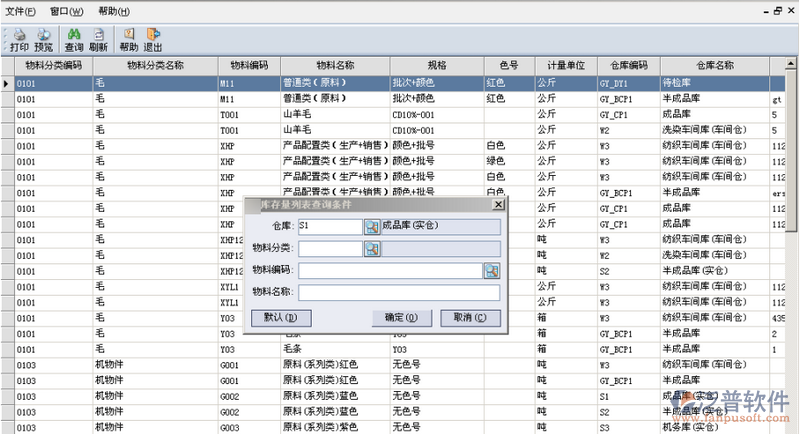
Task: Confirm query with 确定(O) button
Action: point(401,317)
